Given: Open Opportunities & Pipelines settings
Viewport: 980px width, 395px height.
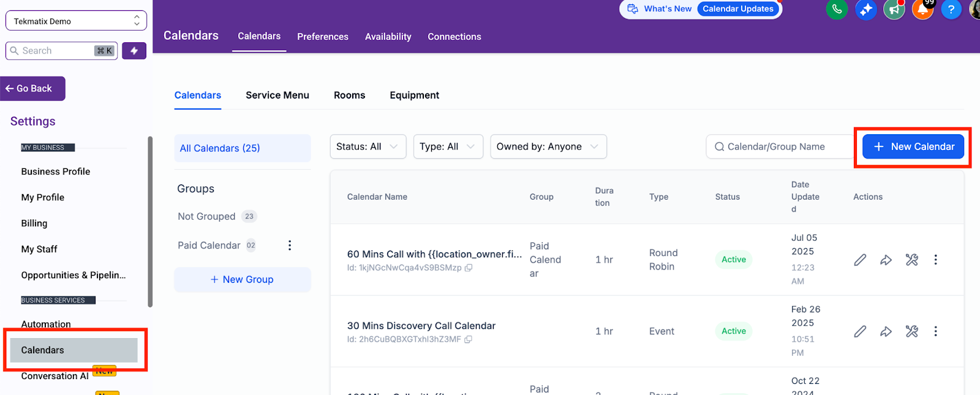Looking at the screenshot, I should pyautogui.click(x=73, y=275).
